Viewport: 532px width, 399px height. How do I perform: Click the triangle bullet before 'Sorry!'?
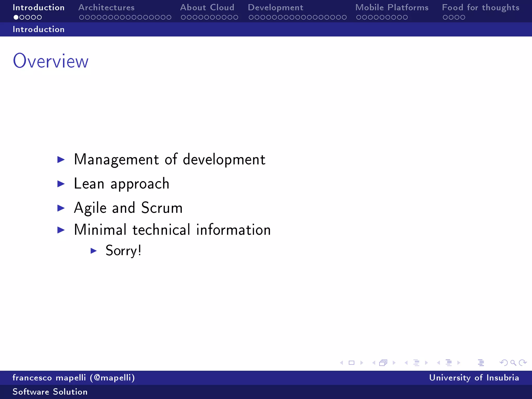pyautogui.click(x=94, y=251)
